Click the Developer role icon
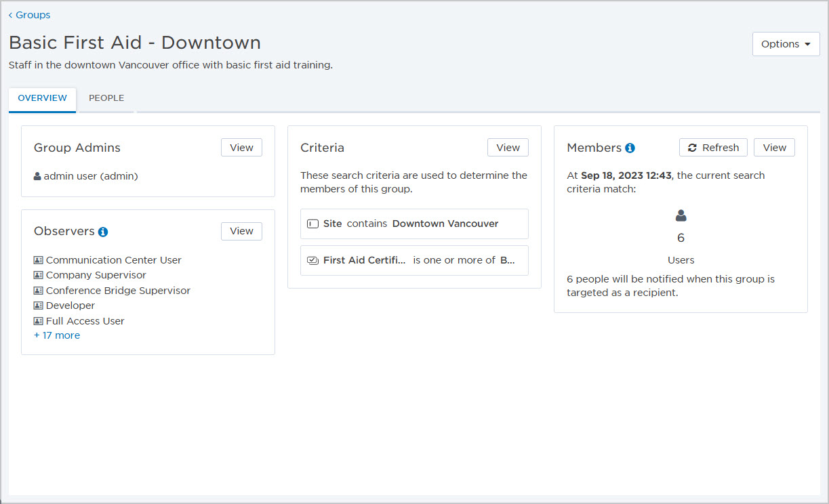829x504 pixels. (38, 306)
